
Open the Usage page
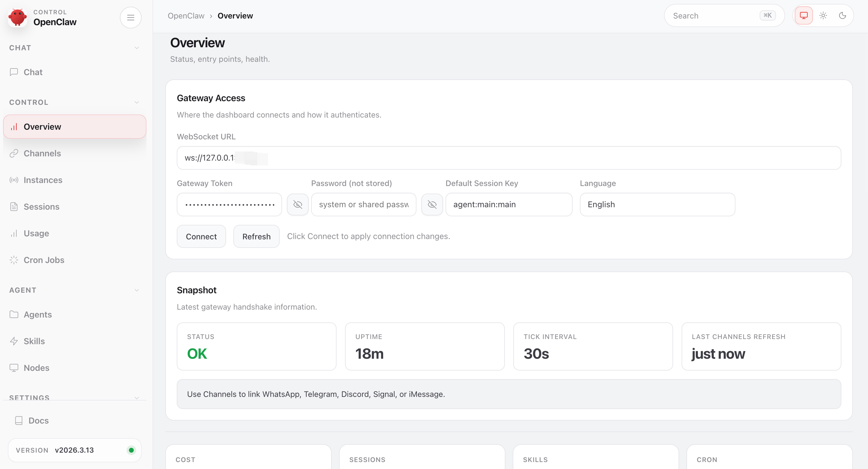click(74, 234)
